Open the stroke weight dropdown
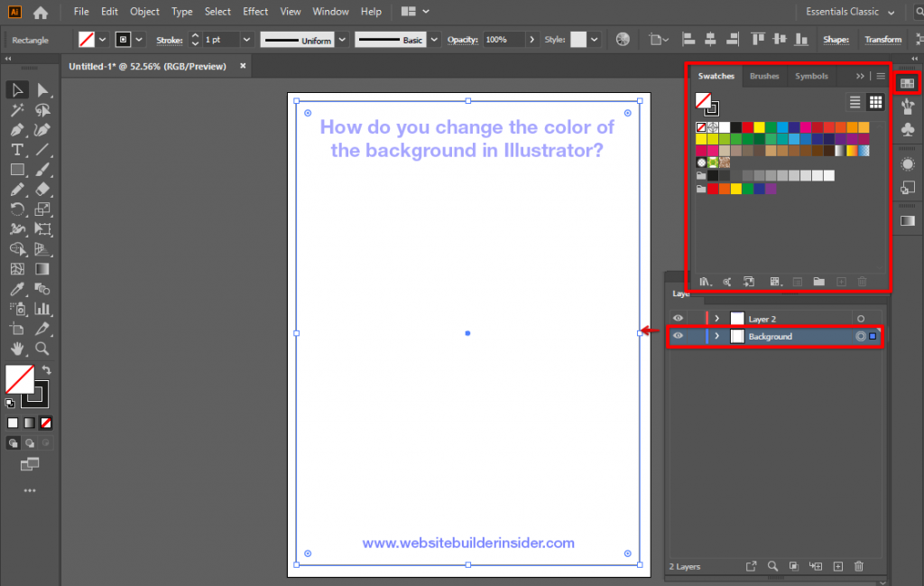Screen dimensions: 924x586 pos(246,40)
